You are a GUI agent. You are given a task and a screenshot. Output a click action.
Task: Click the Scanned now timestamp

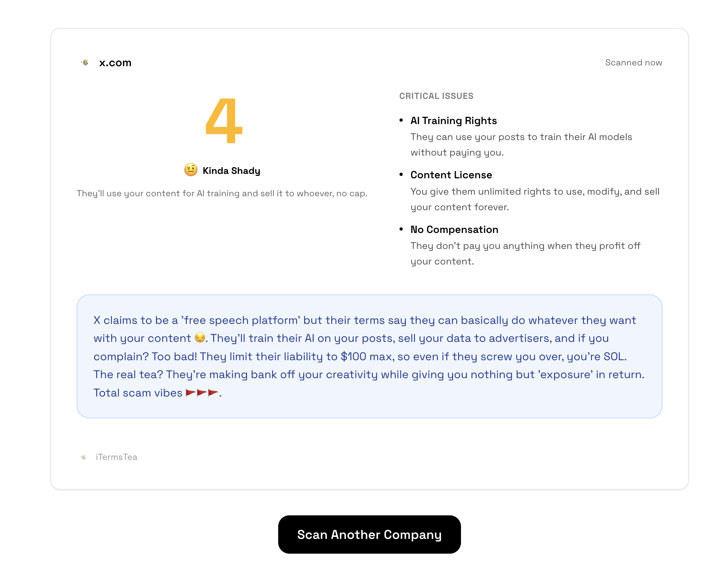click(x=634, y=62)
